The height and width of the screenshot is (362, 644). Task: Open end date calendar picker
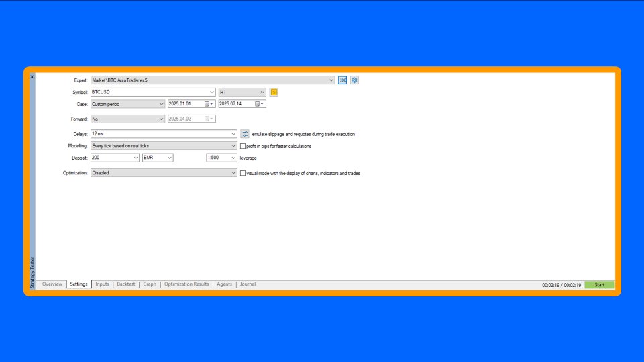click(260, 104)
